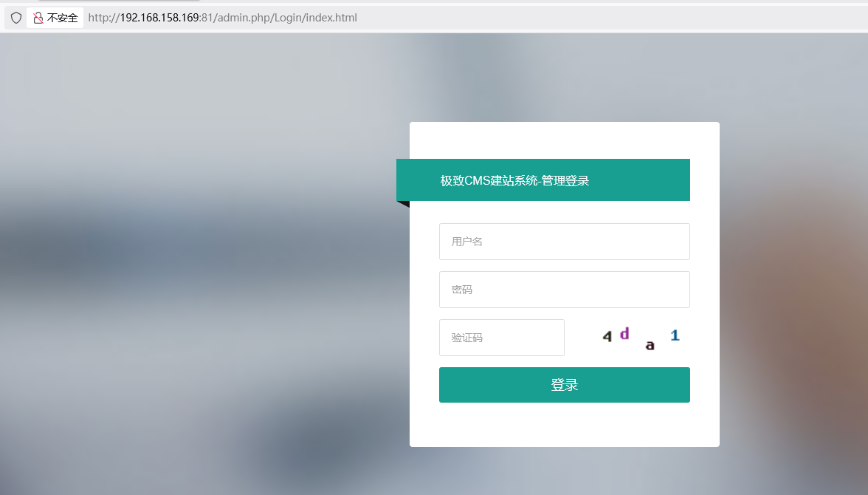
Task: Focus the 密码 password field
Action: pos(564,290)
